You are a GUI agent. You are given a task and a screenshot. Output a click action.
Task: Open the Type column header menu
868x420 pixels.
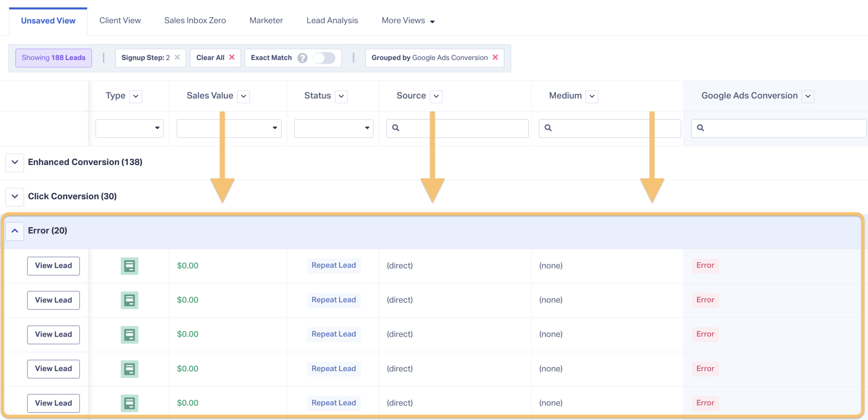136,96
